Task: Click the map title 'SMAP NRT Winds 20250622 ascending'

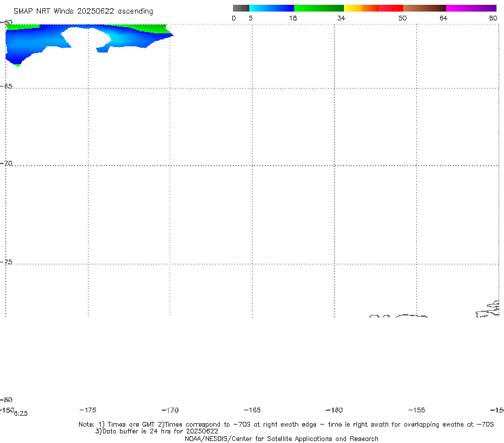Action: (x=83, y=12)
